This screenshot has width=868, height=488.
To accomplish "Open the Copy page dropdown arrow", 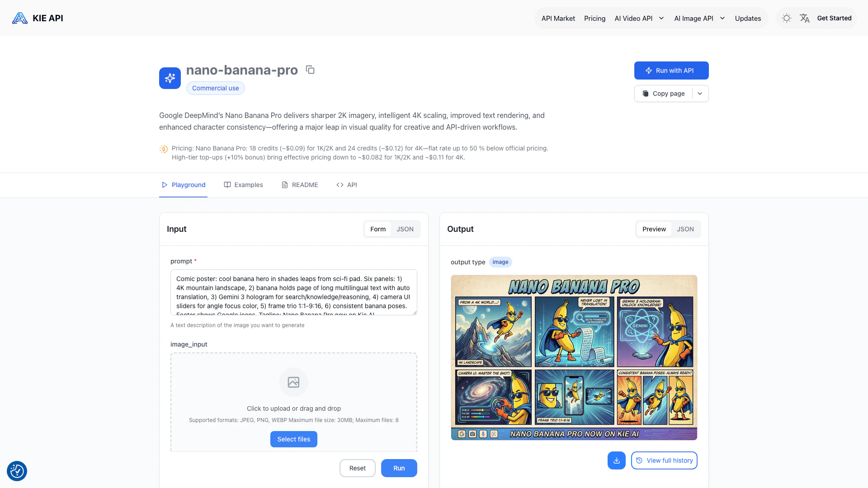I will tap(700, 94).
